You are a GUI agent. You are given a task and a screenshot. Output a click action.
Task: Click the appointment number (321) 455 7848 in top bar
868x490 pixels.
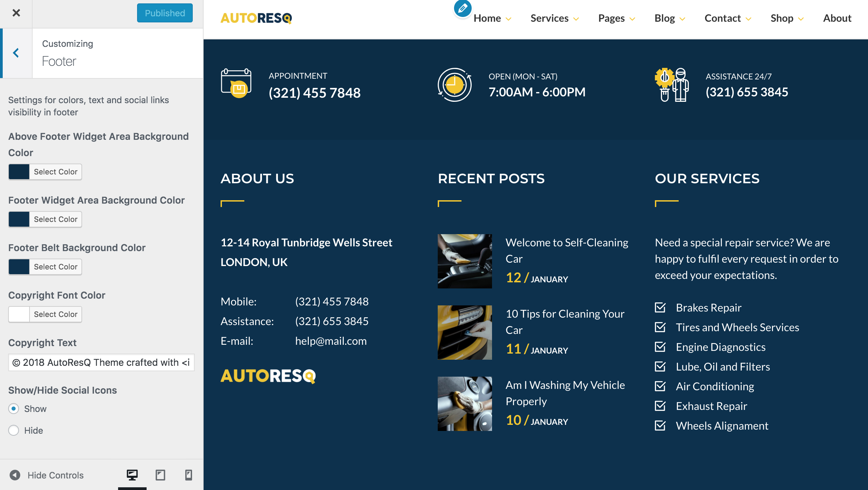tap(315, 93)
